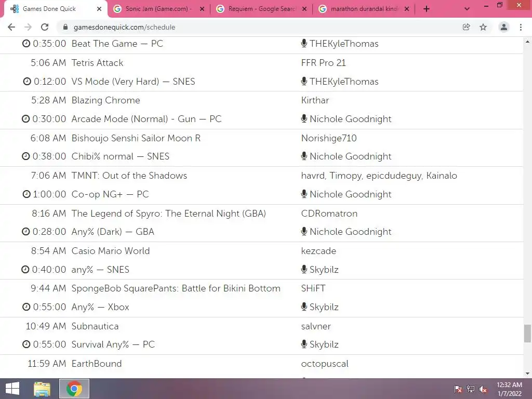Click clock icon beside 0:55:00 Survival Any%
The height and width of the screenshot is (399, 532).
(26, 344)
